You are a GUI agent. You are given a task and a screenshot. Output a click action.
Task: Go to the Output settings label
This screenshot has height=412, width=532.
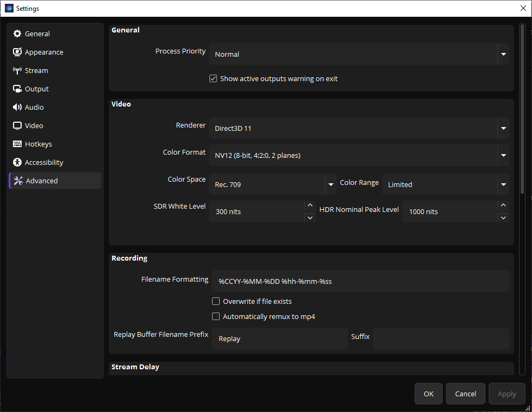tap(37, 89)
